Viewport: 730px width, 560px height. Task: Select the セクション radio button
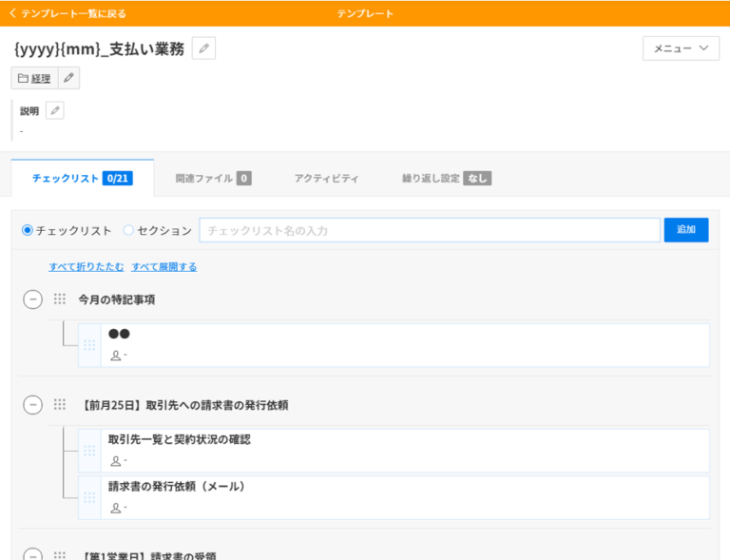pyautogui.click(x=128, y=230)
